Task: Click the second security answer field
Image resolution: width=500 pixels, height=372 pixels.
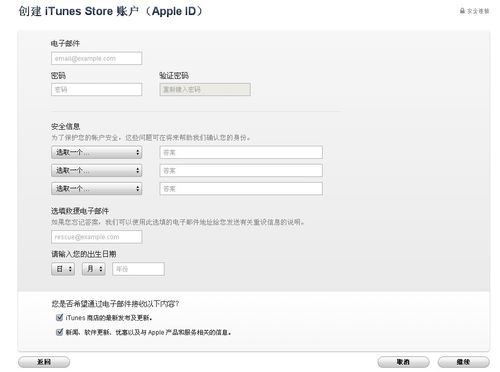Action: point(241,170)
